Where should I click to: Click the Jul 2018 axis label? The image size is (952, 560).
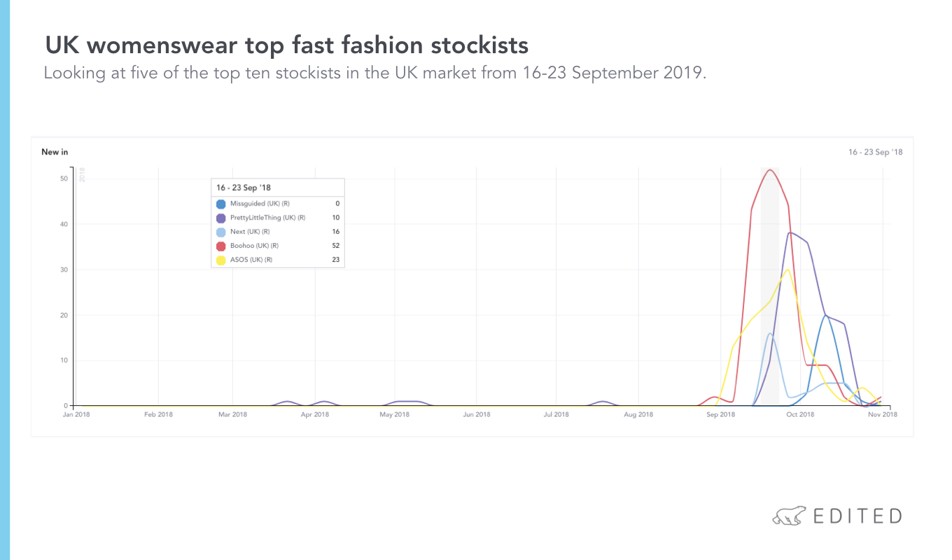556,414
